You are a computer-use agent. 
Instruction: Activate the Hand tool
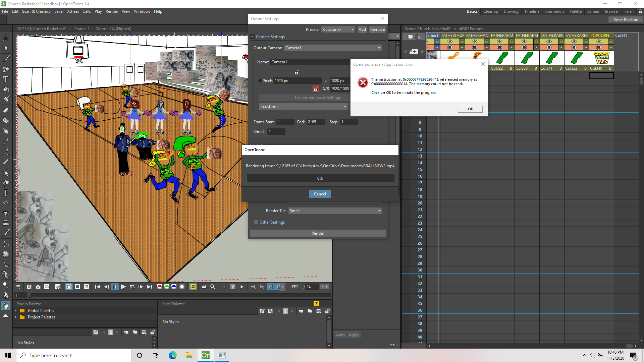[6, 305]
